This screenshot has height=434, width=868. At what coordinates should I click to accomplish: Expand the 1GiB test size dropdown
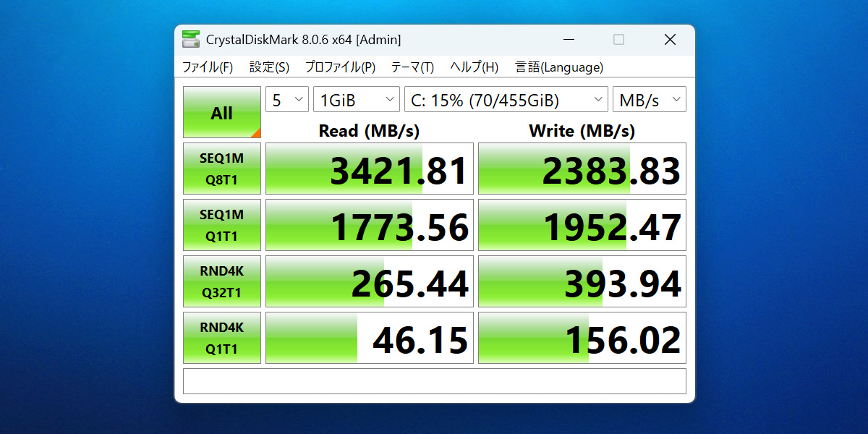pyautogui.click(x=356, y=101)
